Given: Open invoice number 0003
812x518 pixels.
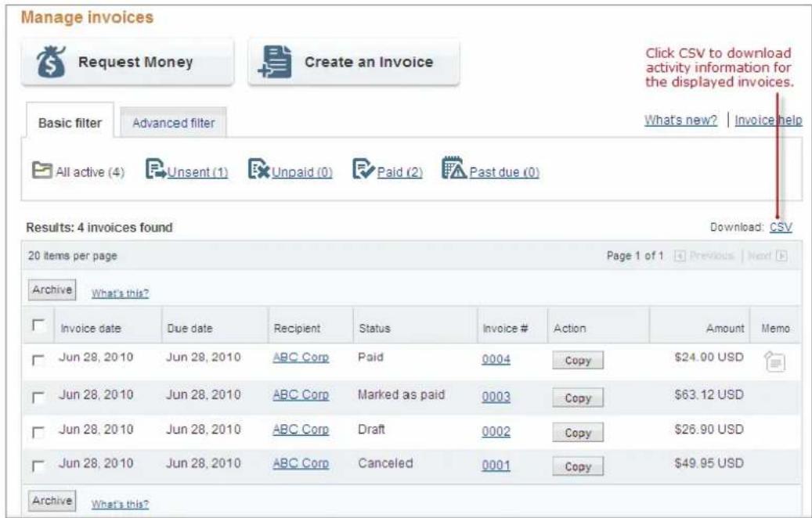Looking at the screenshot, I should coord(496,397).
